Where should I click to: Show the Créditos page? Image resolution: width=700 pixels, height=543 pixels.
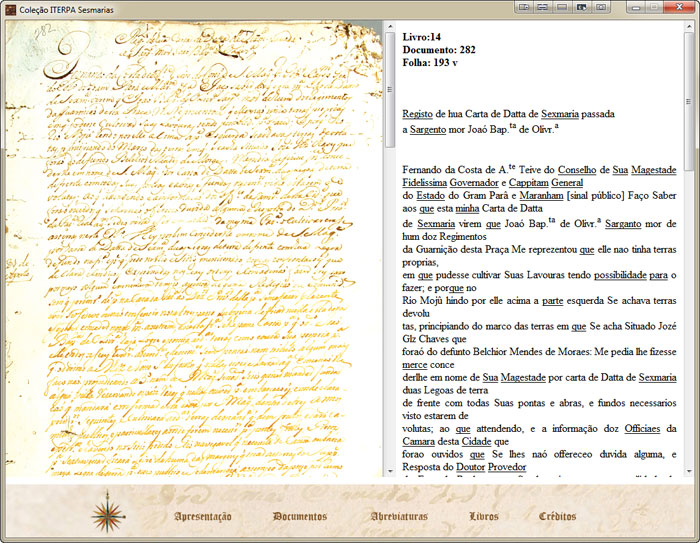[x=557, y=517]
